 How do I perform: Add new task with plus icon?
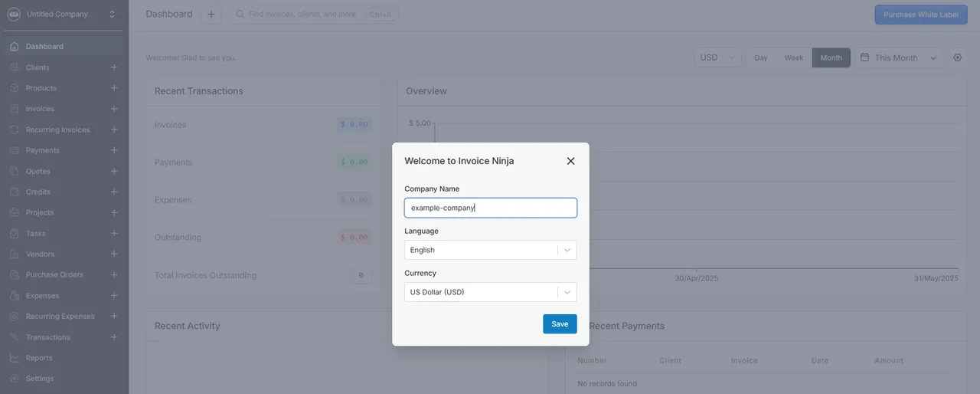(114, 233)
